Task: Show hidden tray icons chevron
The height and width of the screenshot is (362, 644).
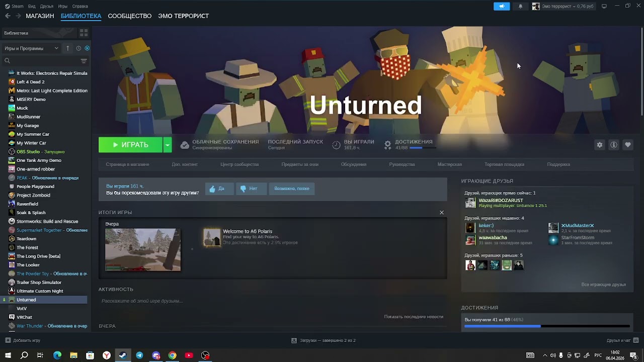Action: pyautogui.click(x=545, y=355)
